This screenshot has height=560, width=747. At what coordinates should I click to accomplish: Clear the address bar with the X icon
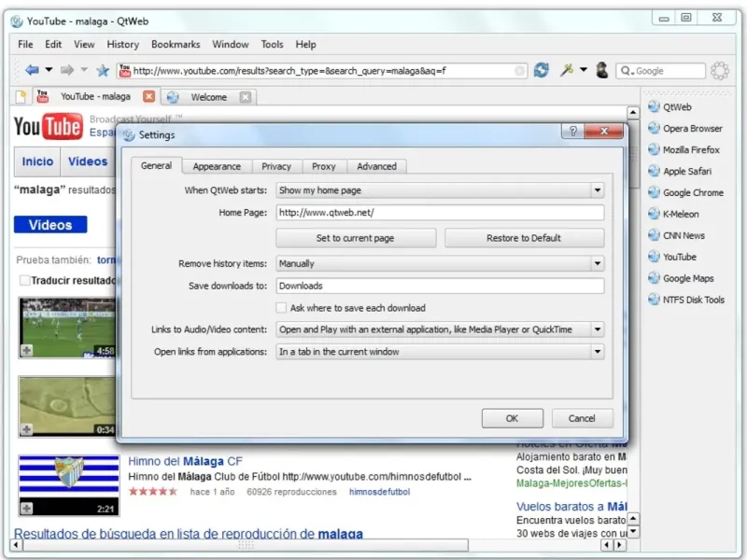[520, 71]
